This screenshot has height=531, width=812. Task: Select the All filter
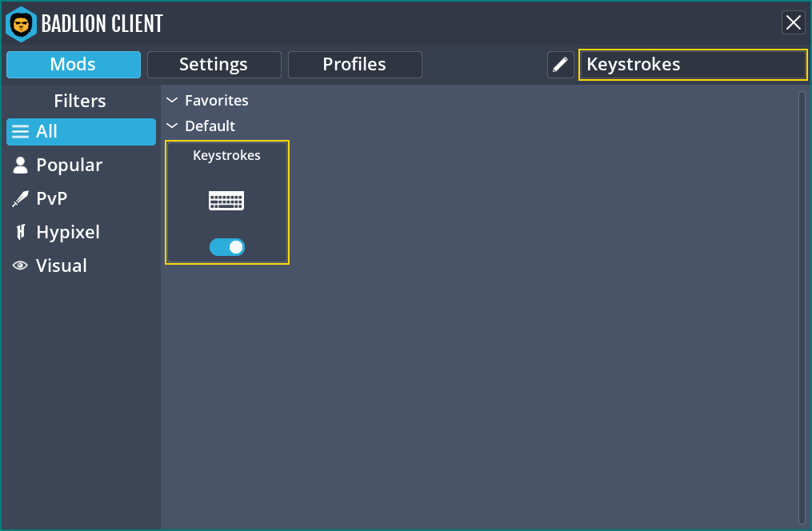click(81, 131)
